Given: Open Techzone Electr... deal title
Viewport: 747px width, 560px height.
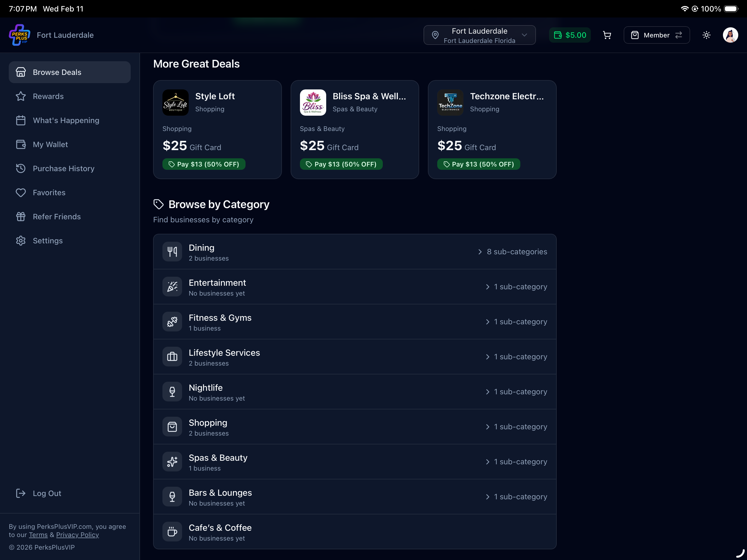Looking at the screenshot, I should 507,96.
